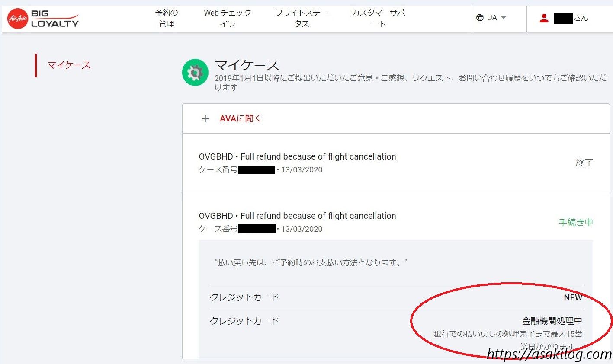Click the マイケース page heading
The width and height of the screenshot is (613, 364).
[x=247, y=65]
